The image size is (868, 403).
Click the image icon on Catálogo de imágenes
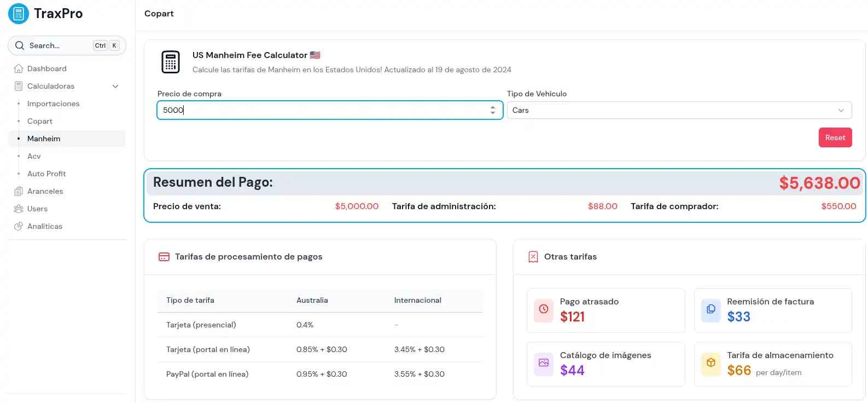coord(544,363)
